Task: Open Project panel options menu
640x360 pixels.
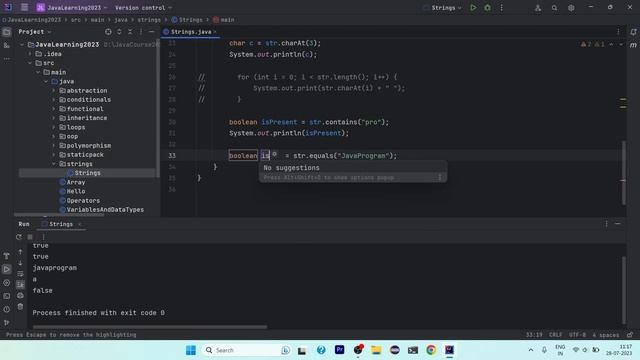Action: tap(141, 31)
